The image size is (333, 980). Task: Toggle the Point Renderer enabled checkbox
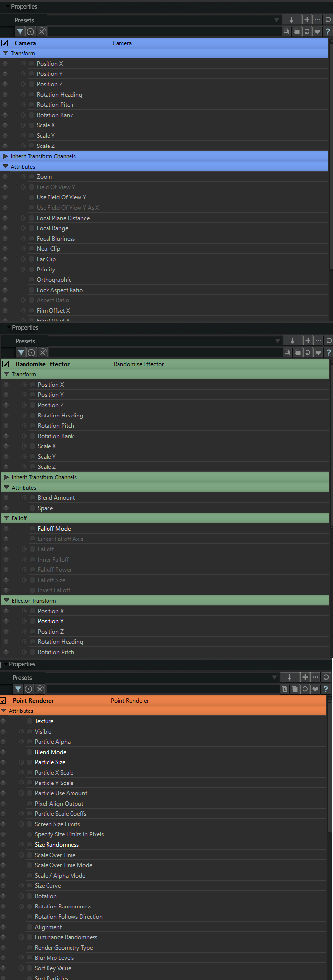[x=3, y=701]
